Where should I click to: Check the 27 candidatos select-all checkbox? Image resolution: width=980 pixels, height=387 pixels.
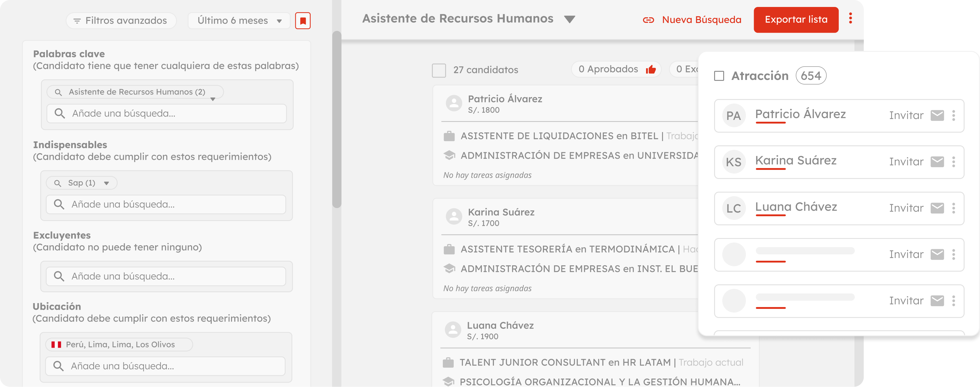pos(439,71)
